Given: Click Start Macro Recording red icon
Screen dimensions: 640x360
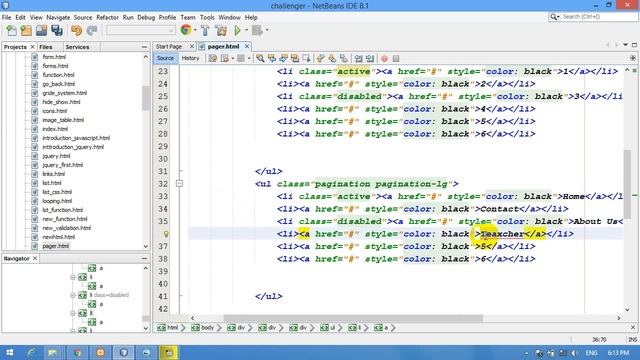Looking at the screenshot, I should [384, 58].
